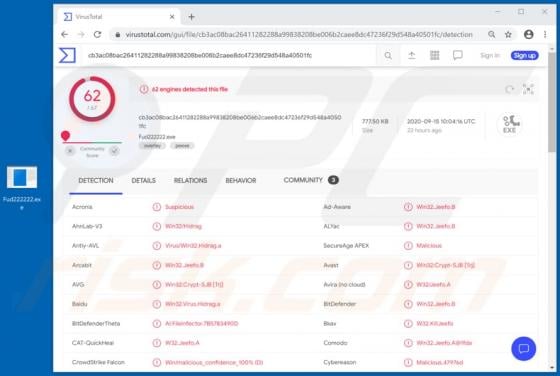Open a new browser tab with plus

point(191,17)
